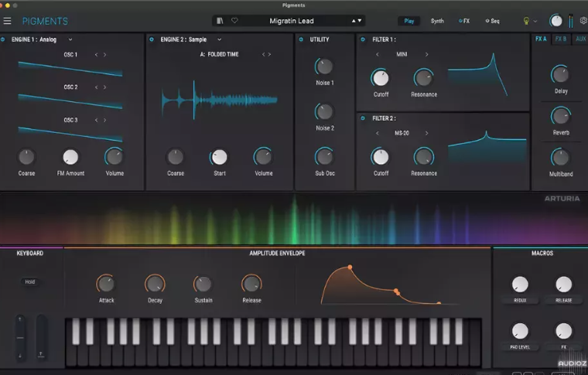Image resolution: width=588 pixels, height=375 pixels.
Task: Click Engine 2 Start knob
Action: point(220,157)
